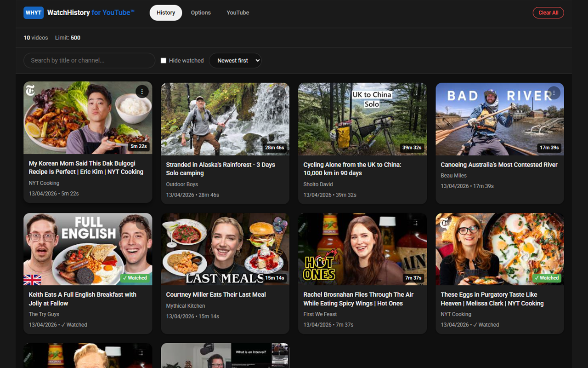Click title These Eggs in Purgatory Taste Like Heaven

[492, 299]
